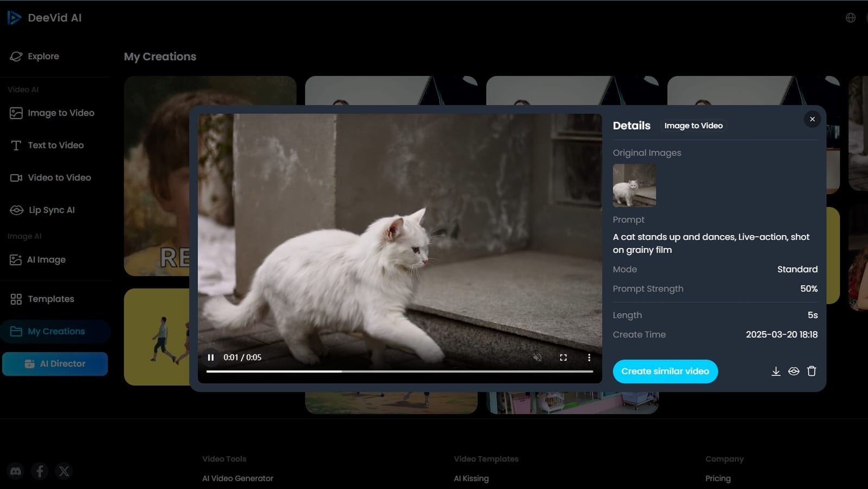Screen dimensions: 868x489
Task: Open the video player options kebab menu
Action: coord(589,357)
